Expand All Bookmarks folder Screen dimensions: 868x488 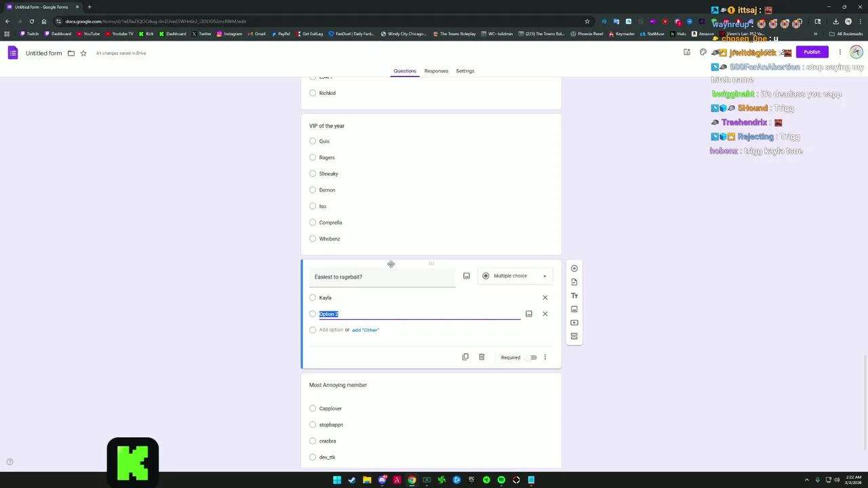pos(845,34)
